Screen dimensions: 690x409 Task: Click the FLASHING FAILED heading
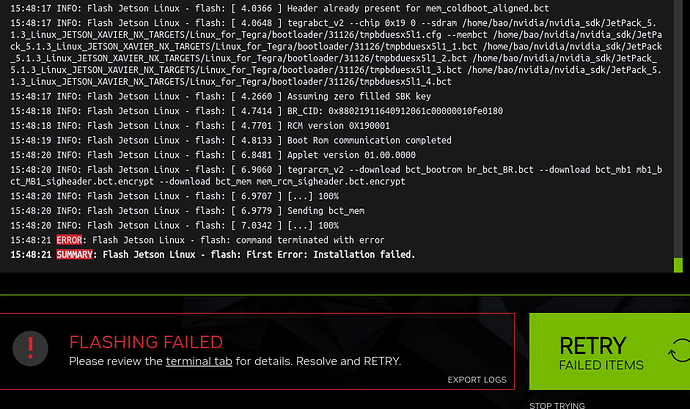146,342
